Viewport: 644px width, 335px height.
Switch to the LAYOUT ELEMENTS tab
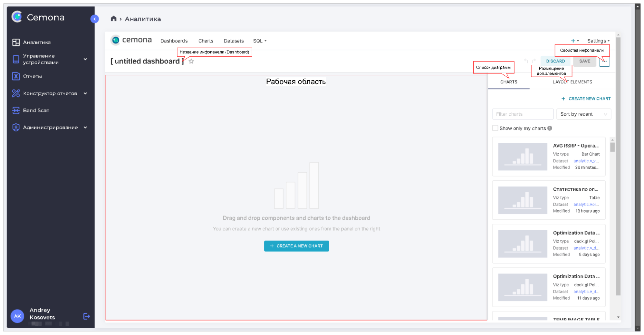(572, 81)
